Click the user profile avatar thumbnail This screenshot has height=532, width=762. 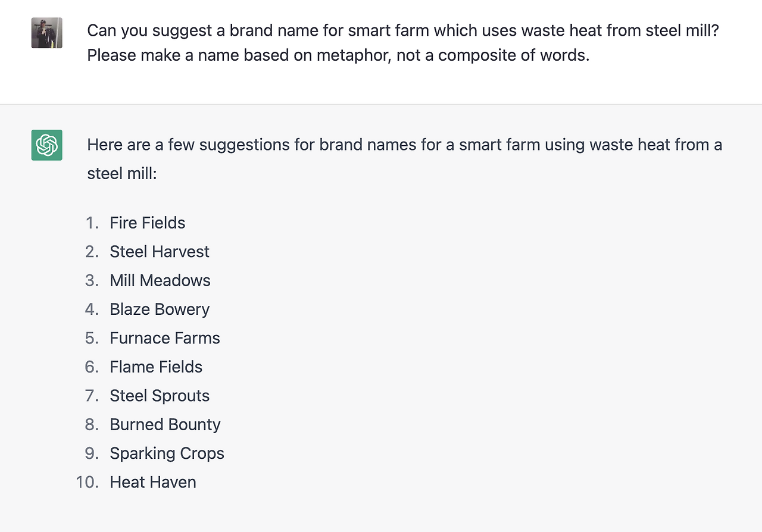click(46, 33)
